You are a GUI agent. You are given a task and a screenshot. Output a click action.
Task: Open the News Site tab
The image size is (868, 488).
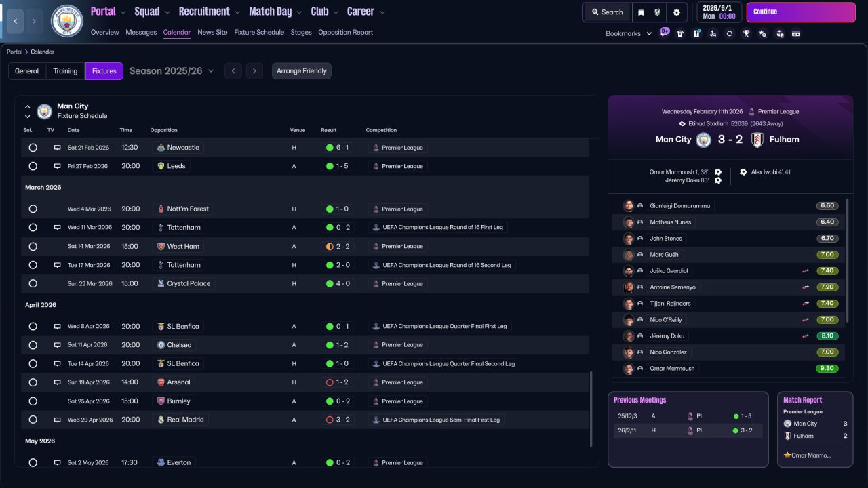click(212, 32)
